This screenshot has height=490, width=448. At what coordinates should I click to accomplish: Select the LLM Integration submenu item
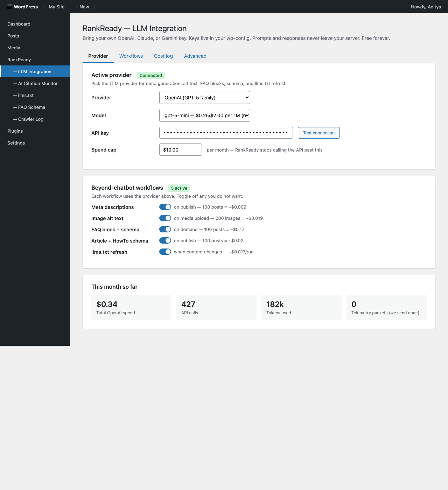point(35,71)
